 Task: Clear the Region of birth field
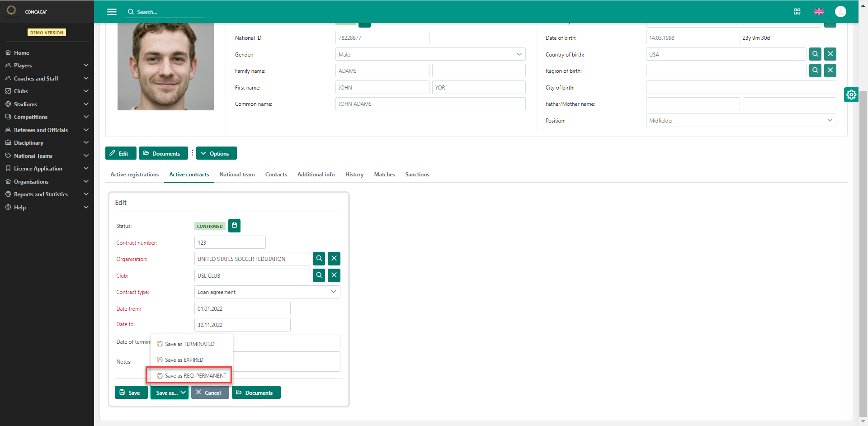click(x=830, y=71)
